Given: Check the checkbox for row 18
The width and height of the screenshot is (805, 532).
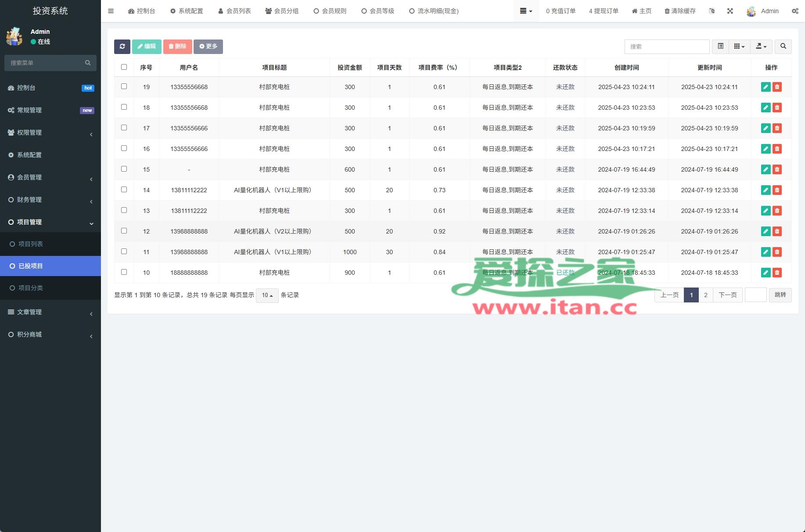Looking at the screenshot, I should coord(124,107).
